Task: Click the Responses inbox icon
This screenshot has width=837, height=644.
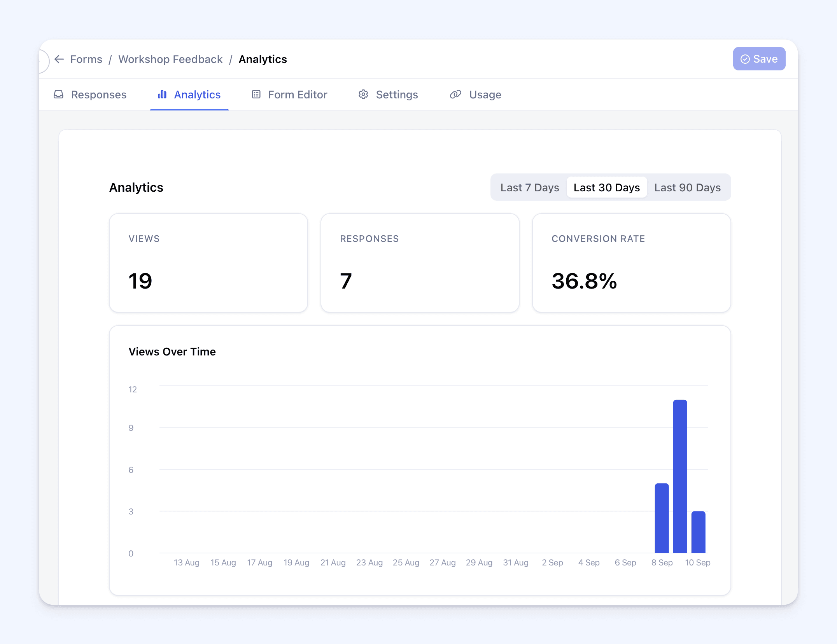Action: tap(58, 94)
